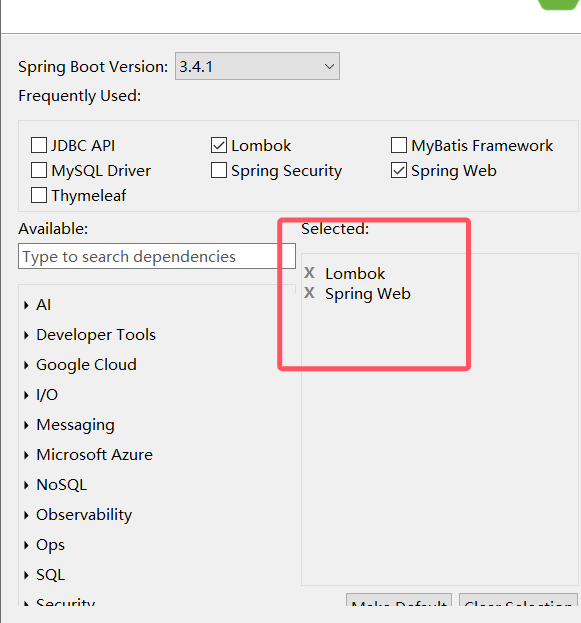
Task: Open the Spring Boot Version dropdown
Action: [257, 66]
